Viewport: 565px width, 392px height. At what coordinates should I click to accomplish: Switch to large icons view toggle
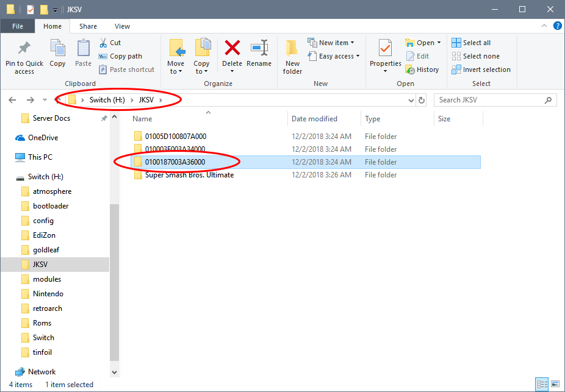pos(554,384)
